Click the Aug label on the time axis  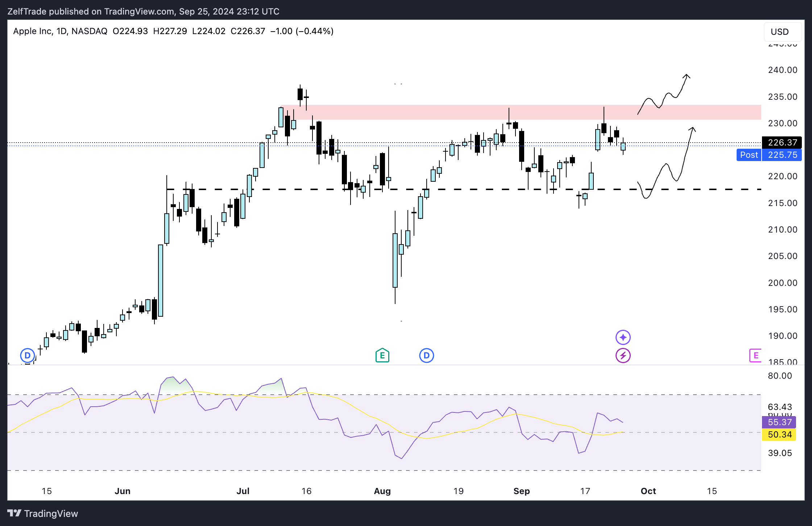[382, 491]
